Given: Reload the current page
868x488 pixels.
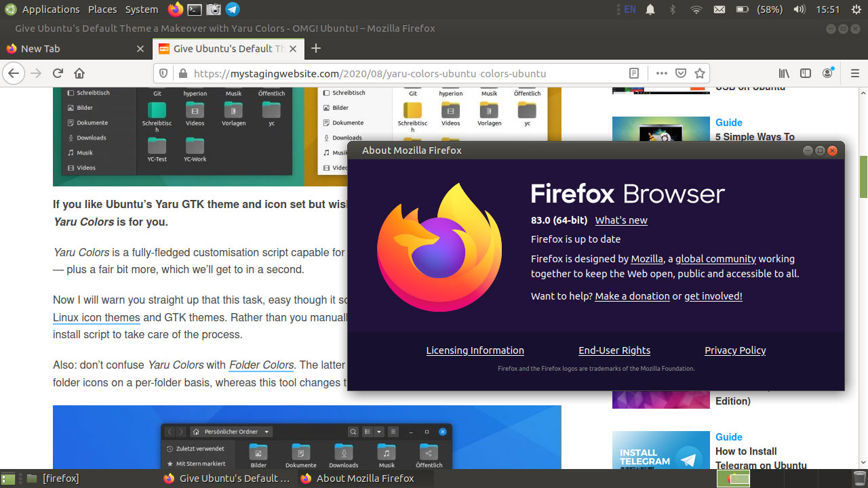Looking at the screenshot, I should (x=58, y=73).
